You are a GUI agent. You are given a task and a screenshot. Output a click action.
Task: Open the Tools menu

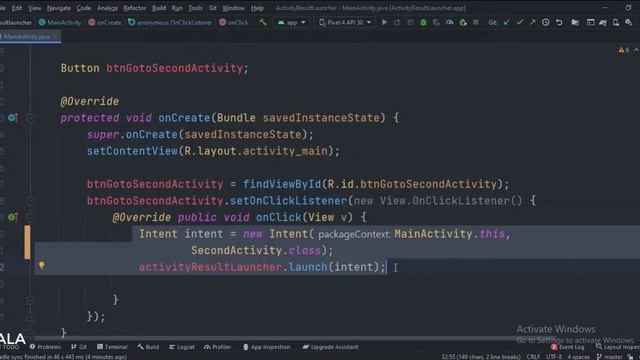click(196, 8)
